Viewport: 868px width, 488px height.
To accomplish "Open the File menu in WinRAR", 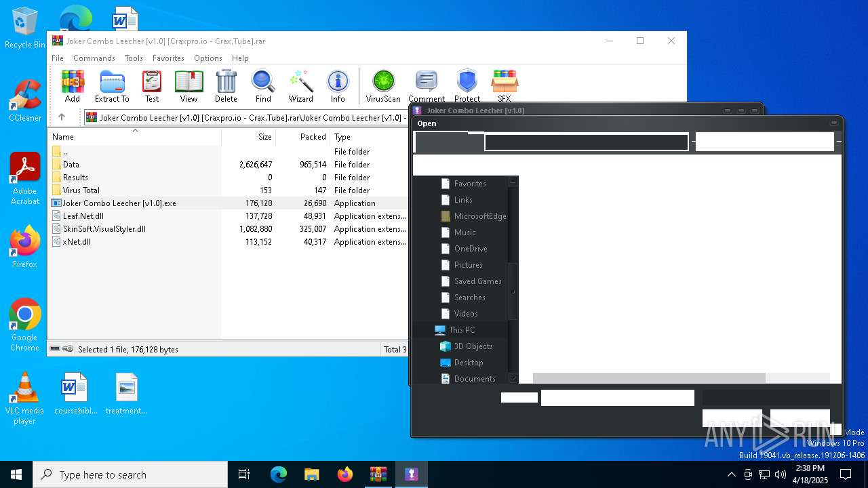I will (58, 58).
